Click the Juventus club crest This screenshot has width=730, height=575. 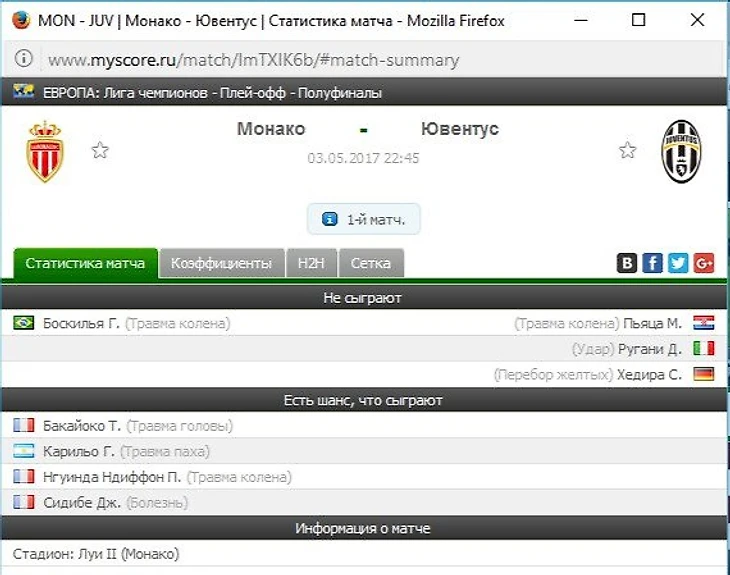coord(681,151)
